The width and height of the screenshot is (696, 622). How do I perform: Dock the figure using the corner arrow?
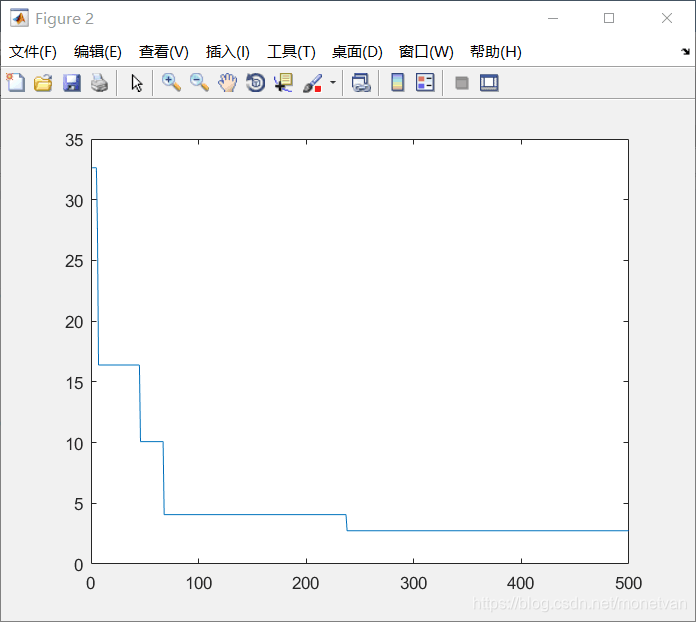click(x=685, y=52)
